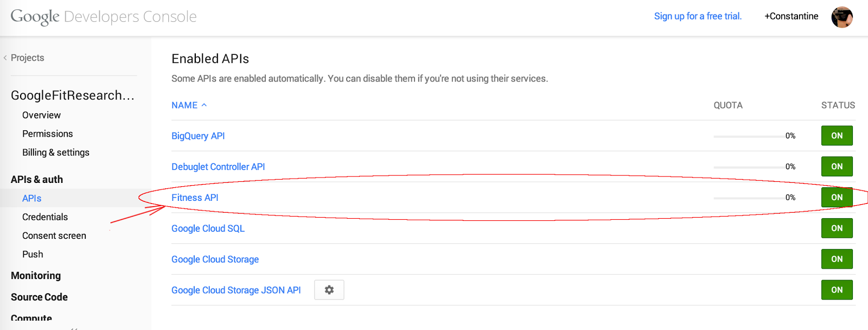This screenshot has width=868, height=330.
Task: Collapse the NAME column sort arrow
Action: coord(204,104)
